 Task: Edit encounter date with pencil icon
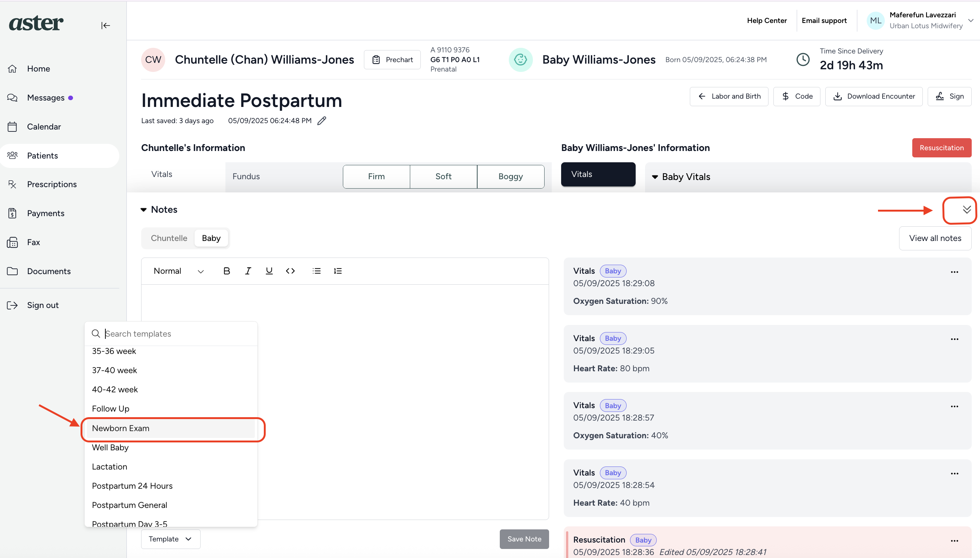coord(322,121)
